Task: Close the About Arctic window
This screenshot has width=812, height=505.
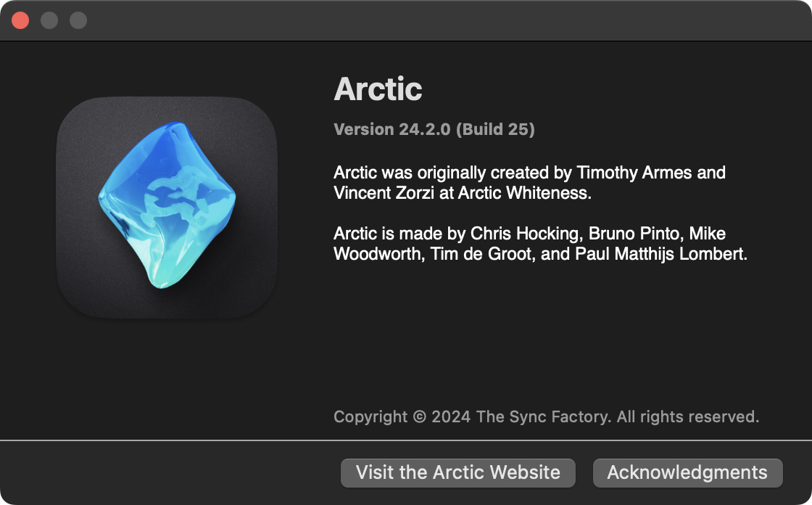Action: tap(20, 20)
